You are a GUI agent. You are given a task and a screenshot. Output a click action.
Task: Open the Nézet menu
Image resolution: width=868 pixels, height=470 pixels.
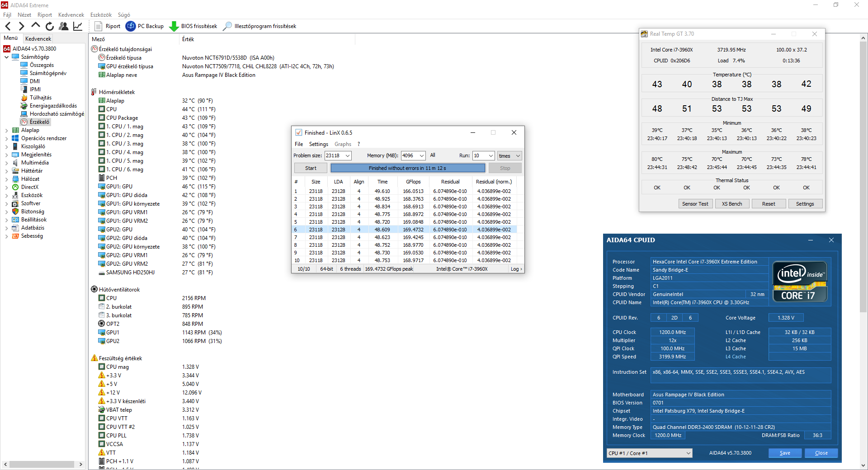coord(24,15)
